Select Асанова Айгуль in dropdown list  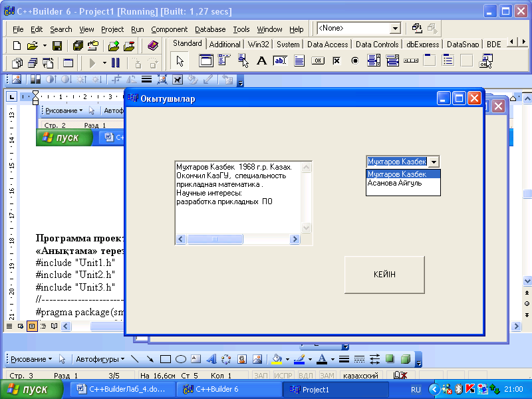click(403, 184)
